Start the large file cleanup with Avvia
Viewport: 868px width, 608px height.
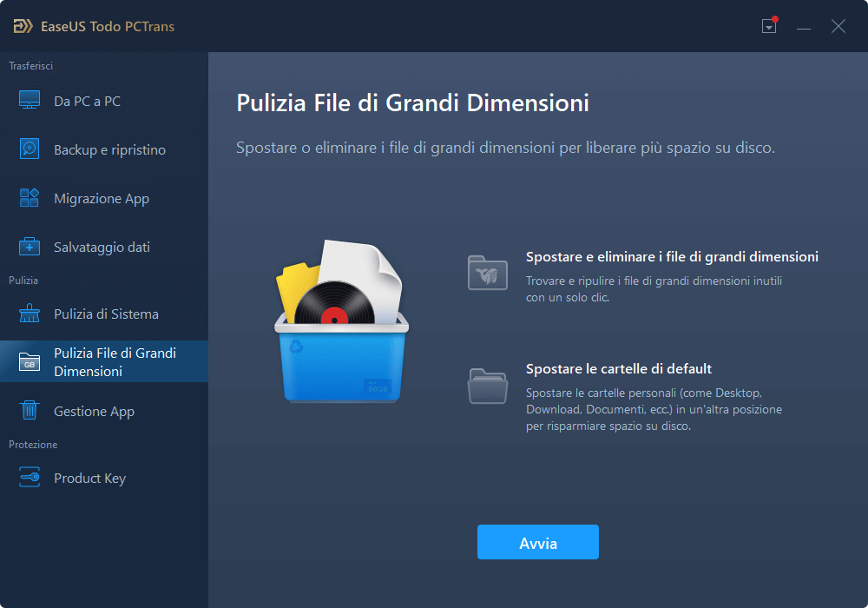point(538,542)
